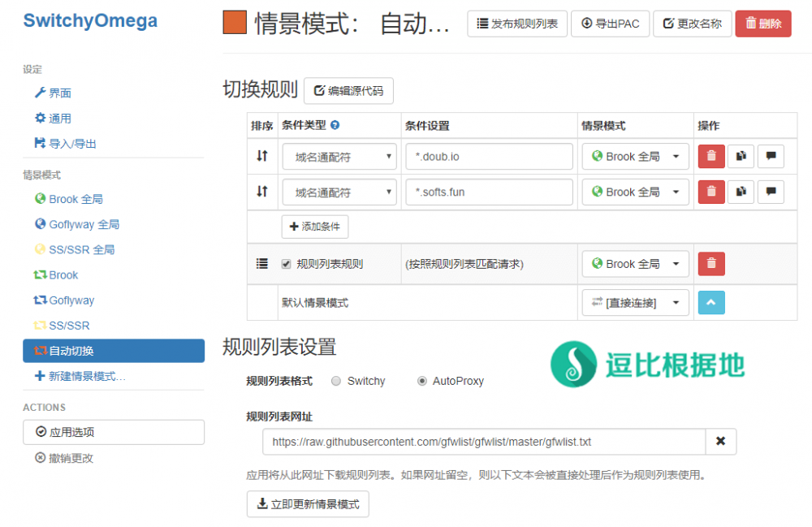812x527 pixels.
Task: Click the condition type help question icon
Action: click(335, 126)
